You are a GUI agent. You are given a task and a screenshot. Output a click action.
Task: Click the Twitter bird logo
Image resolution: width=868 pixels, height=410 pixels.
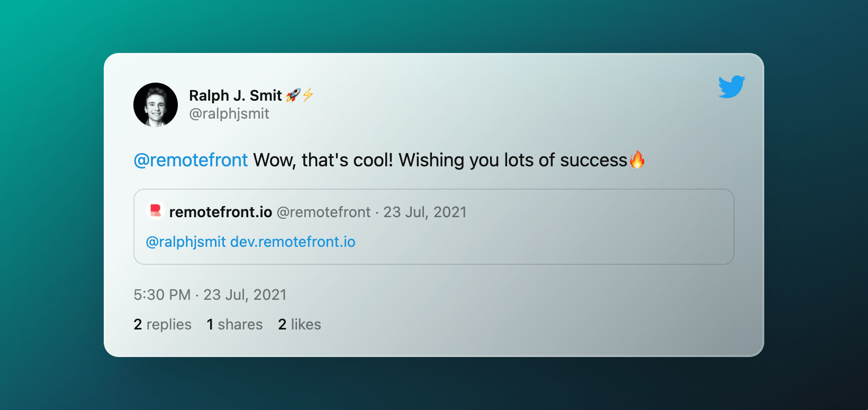pos(731,87)
